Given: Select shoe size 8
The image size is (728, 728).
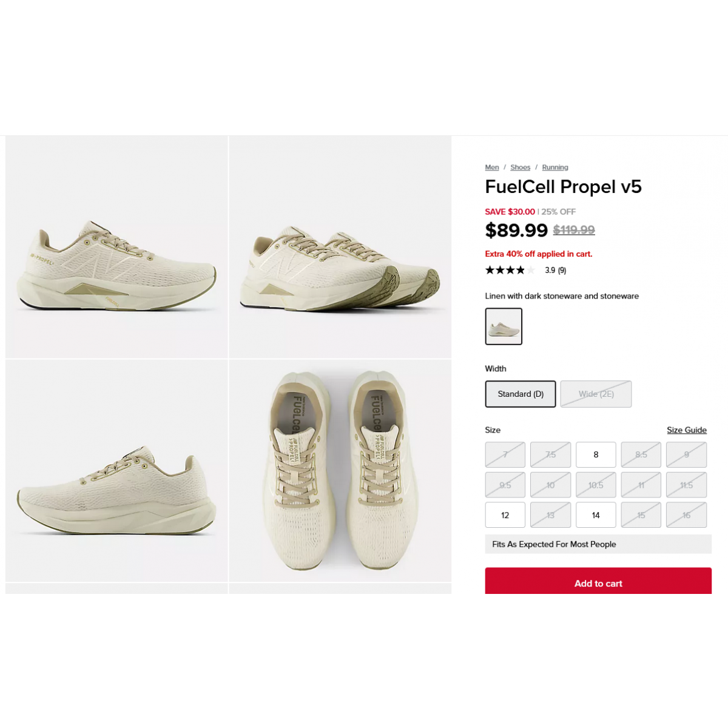Looking at the screenshot, I should [596, 454].
